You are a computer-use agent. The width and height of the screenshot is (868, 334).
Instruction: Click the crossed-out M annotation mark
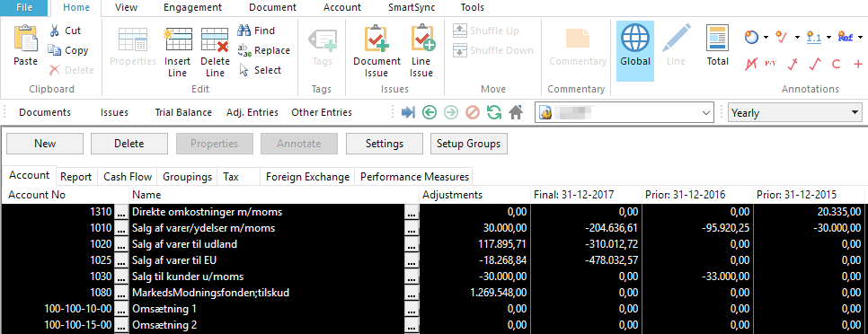pyautogui.click(x=751, y=64)
